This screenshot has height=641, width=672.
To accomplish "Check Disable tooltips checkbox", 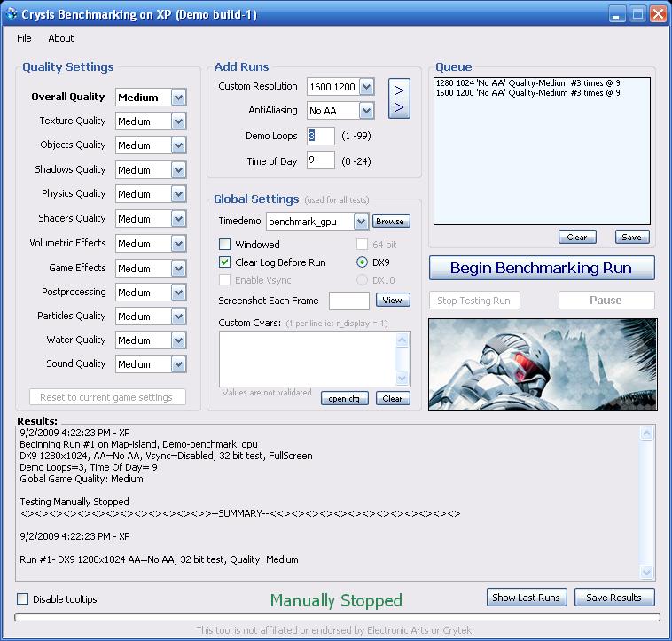I will [23, 599].
